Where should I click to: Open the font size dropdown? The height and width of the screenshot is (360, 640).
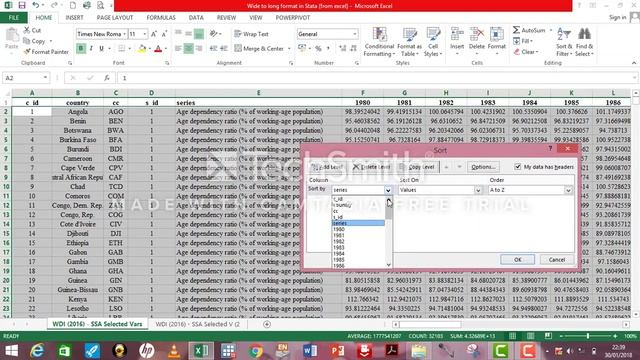(144, 34)
